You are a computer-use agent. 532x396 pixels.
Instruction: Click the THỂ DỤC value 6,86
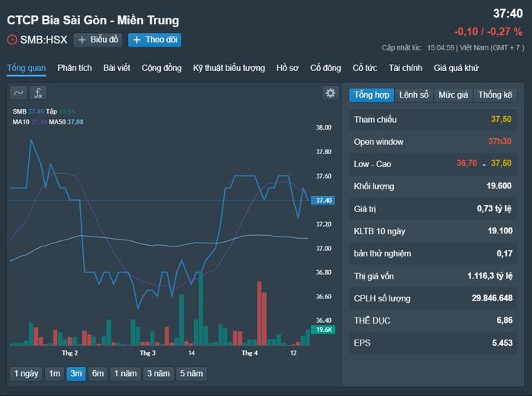coord(505,320)
